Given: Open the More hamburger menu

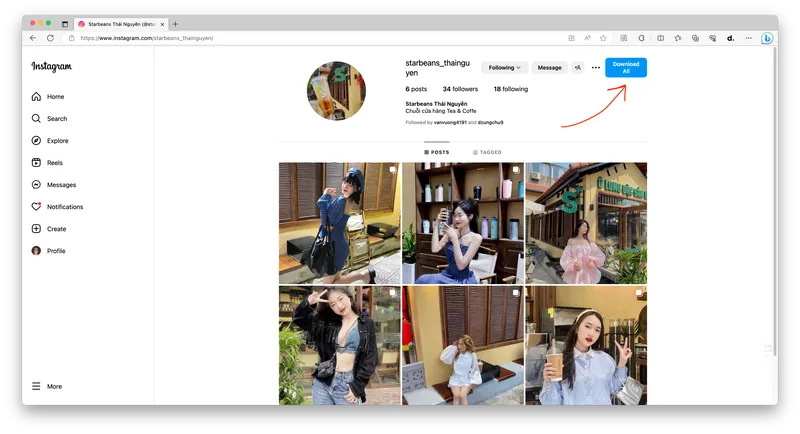Looking at the screenshot, I should 37,386.
